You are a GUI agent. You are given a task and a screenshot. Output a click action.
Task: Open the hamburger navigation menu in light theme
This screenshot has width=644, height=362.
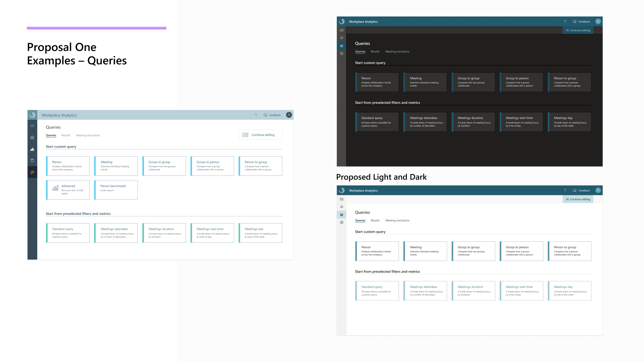32,126
